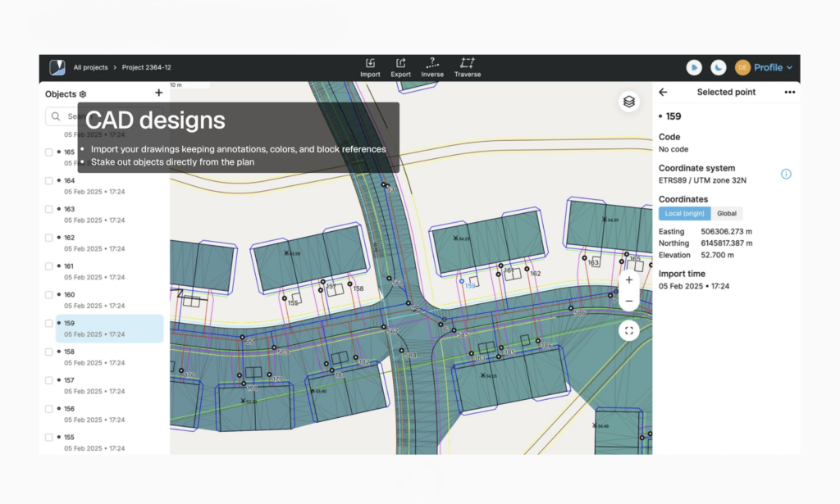This screenshot has width=840, height=504.
Task: Tick the checkbox next to point 161
Action: pos(49,266)
